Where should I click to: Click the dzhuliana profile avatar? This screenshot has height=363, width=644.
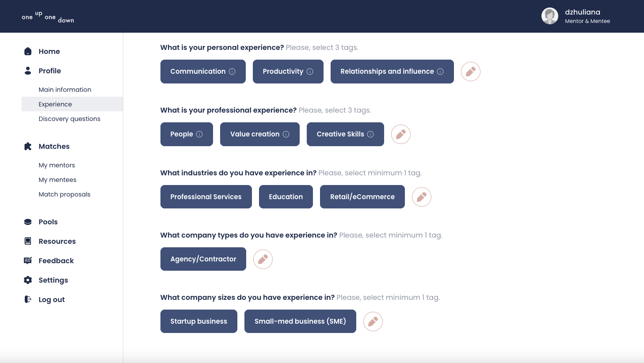550,16
